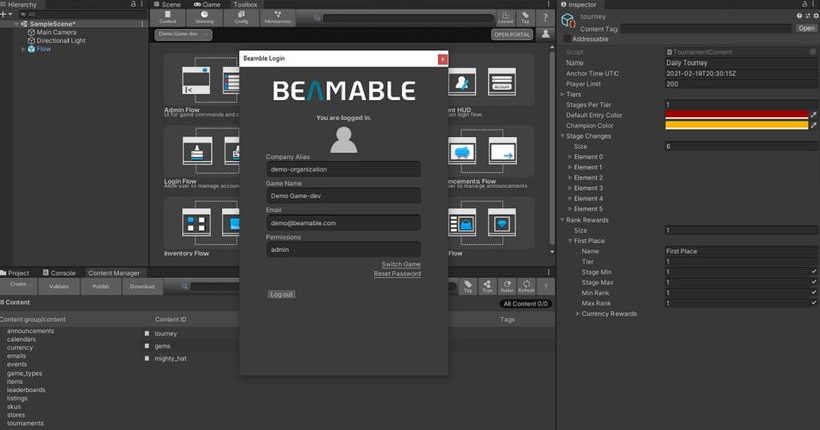
Task: Switch to the Console tab
Action: (x=59, y=273)
